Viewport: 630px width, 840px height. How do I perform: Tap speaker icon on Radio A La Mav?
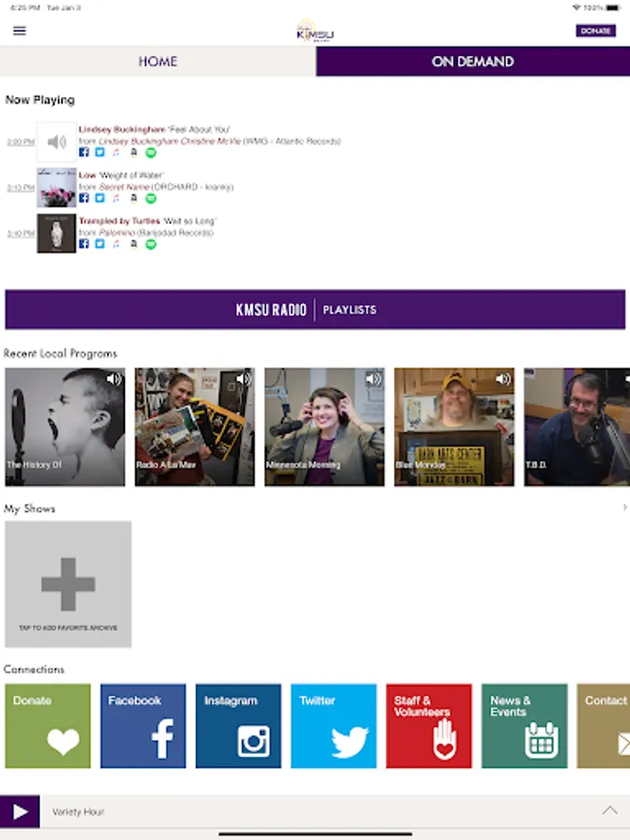(x=244, y=379)
